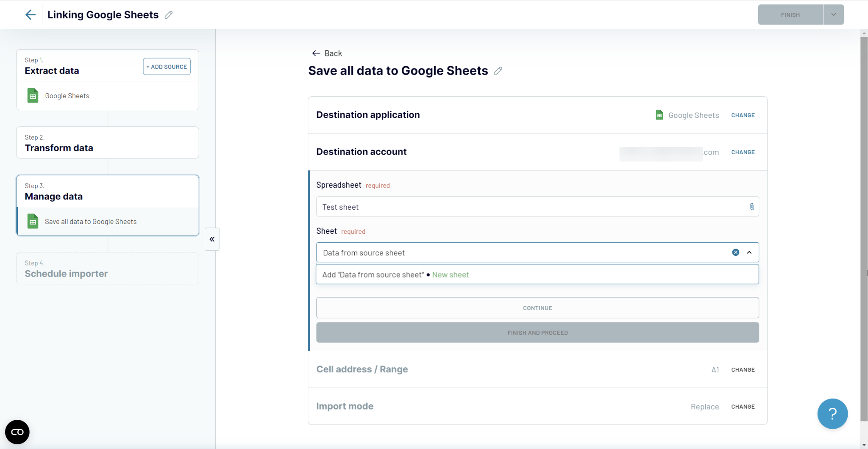Expand the dropdown arrow beside FINISH
This screenshot has height=449, width=868.
pos(833,14)
